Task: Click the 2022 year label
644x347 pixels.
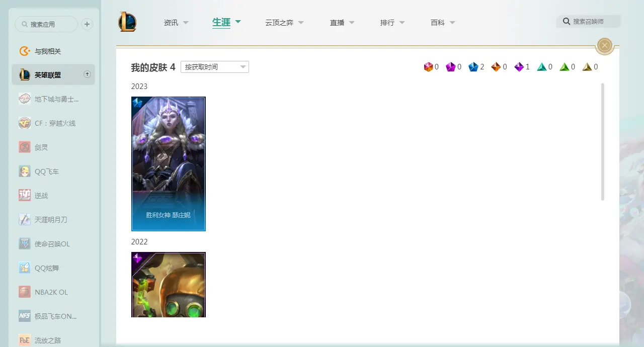Action: pos(139,242)
